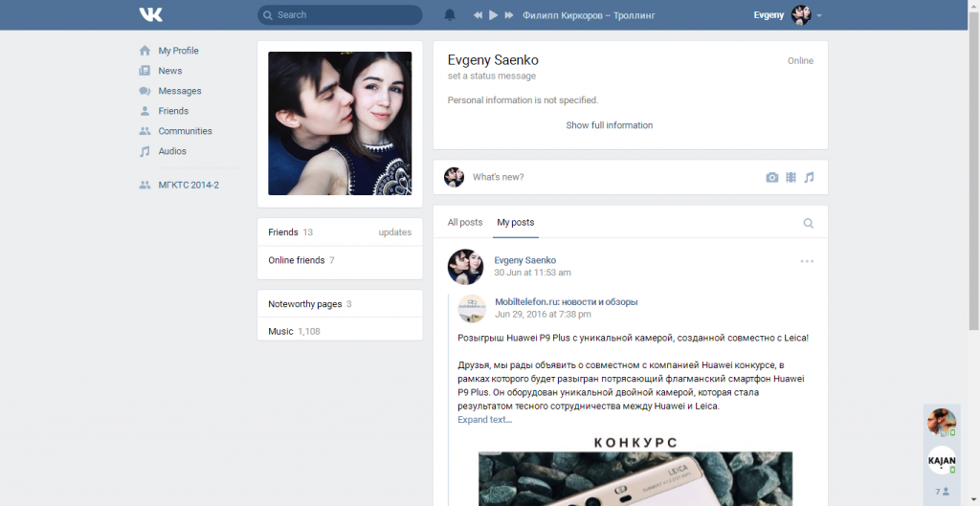The width and height of the screenshot is (980, 506).
Task: Click the magnifier icon in search box
Action: coord(268,15)
